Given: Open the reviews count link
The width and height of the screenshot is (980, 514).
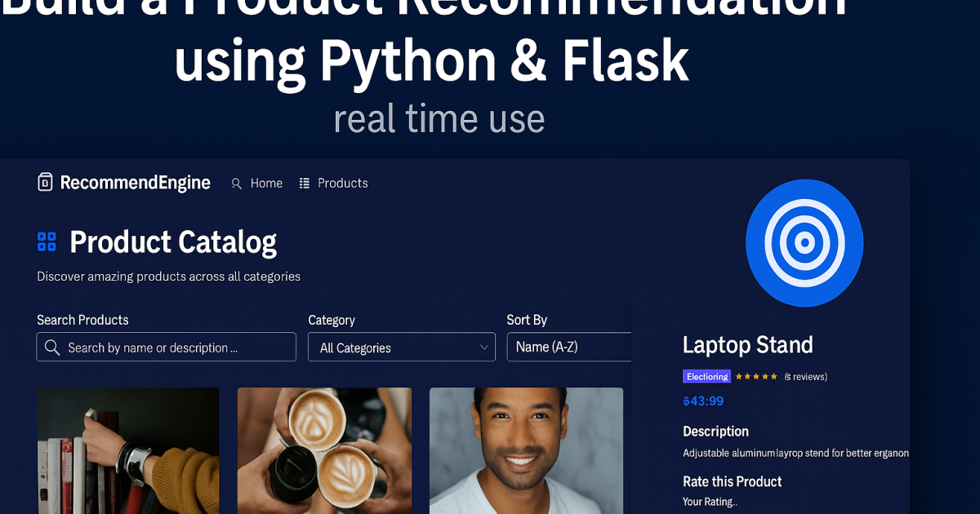Looking at the screenshot, I should (805, 377).
